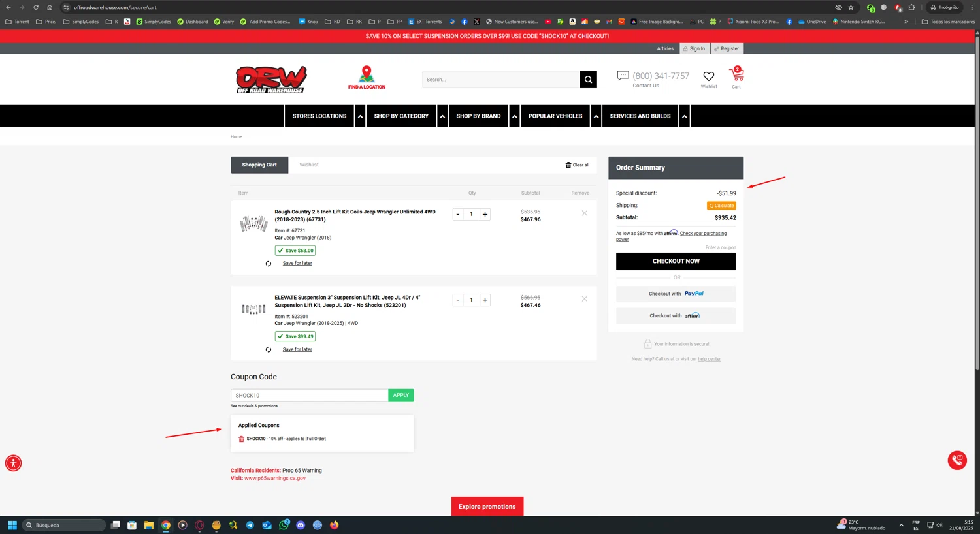Open Services and Builds menu
Viewport: 980px width, 534px height.
[x=640, y=116]
